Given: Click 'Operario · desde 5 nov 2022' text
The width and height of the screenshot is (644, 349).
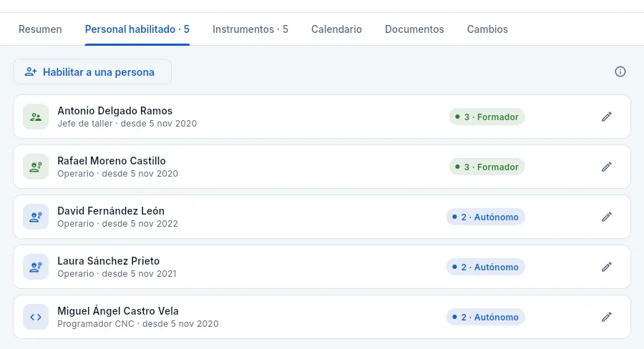Looking at the screenshot, I should point(118,224).
